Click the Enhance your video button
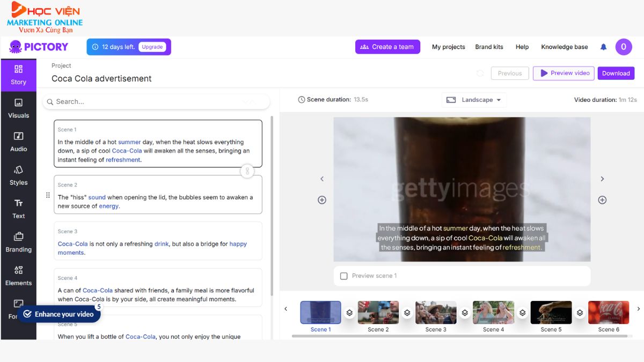The image size is (644, 362). pos(59,314)
